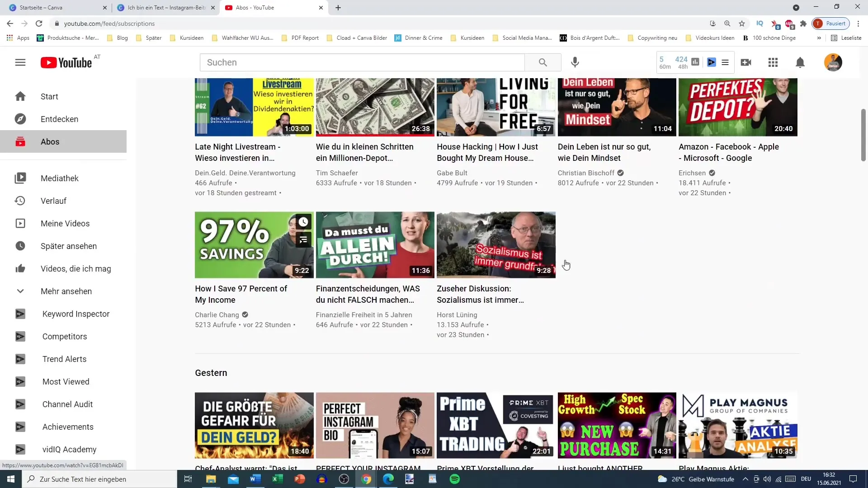Start voice search with microphone icon
The height and width of the screenshot is (488, 868).
pos(575,62)
